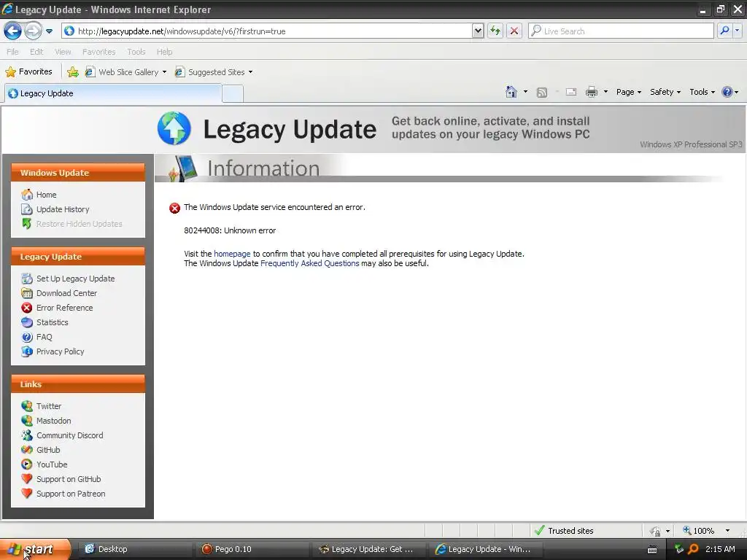The width and height of the screenshot is (747, 560).
Task: Click the taskbar clock showing 2:15 AM
Action: coord(720,549)
